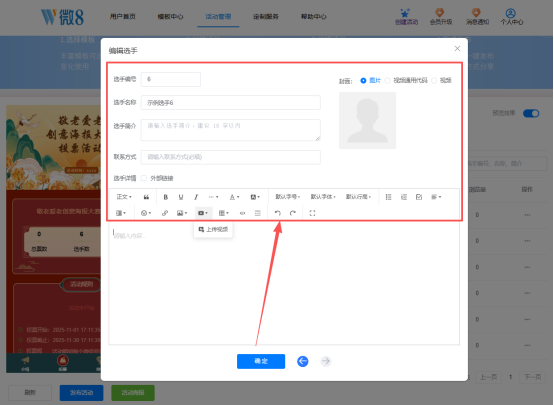
Task: Insert a hyperlink with the link icon
Action: (x=165, y=213)
